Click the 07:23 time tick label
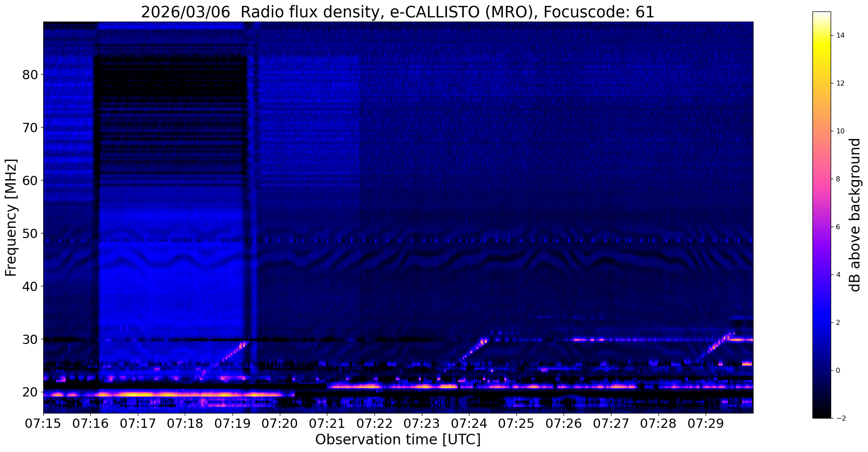 click(422, 423)
